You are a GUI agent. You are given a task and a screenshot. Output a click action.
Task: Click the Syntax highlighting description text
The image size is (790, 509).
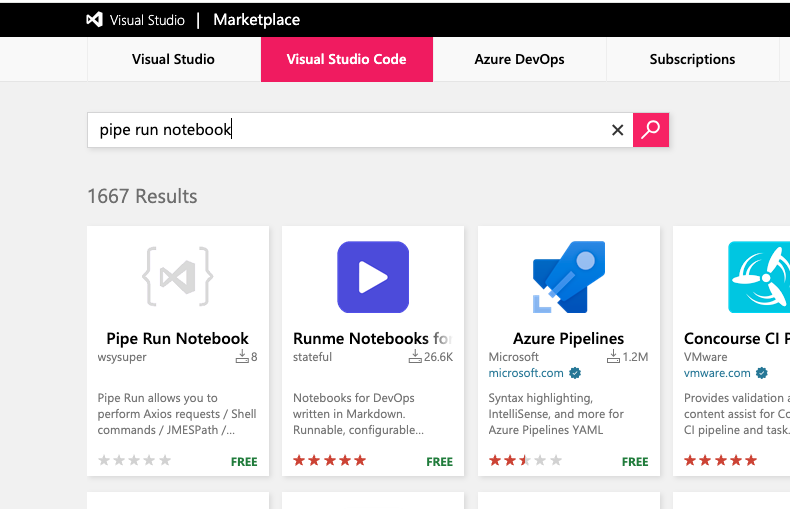tap(556, 414)
